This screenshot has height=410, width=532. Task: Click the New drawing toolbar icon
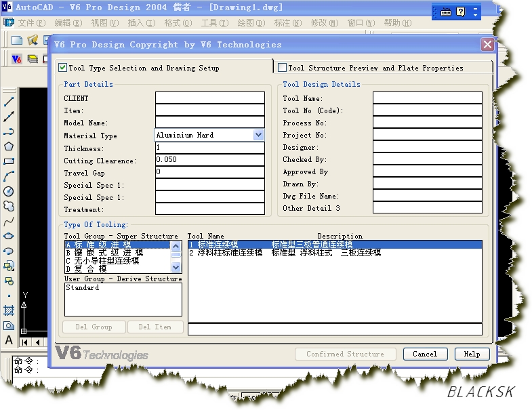[17, 40]
